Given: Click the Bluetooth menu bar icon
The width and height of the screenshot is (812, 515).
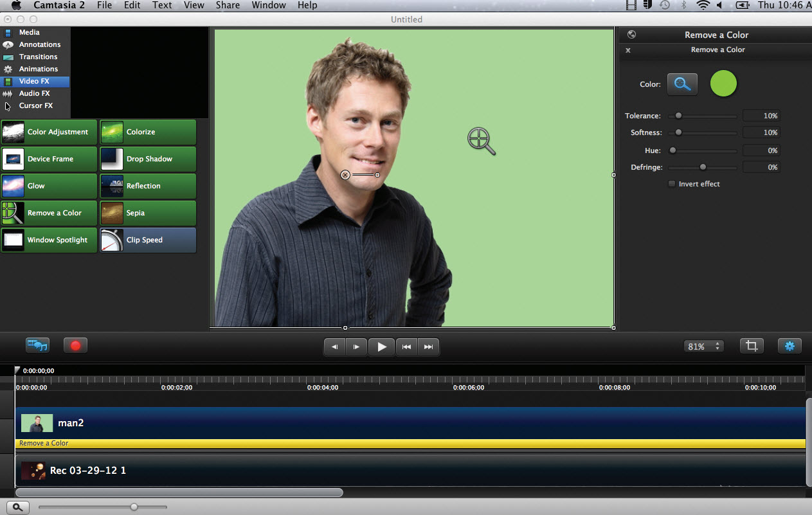Looking at the screenshot, I should 684,5.
